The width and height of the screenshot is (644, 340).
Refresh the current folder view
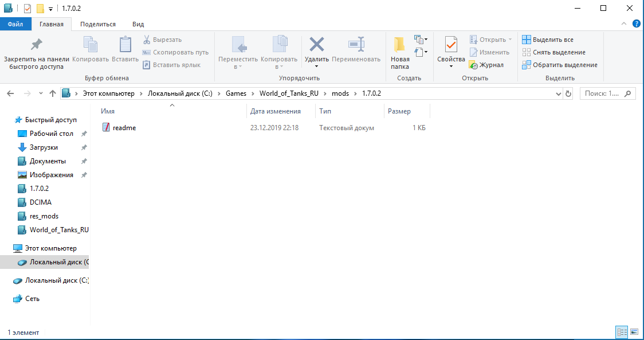pos(568,93)
